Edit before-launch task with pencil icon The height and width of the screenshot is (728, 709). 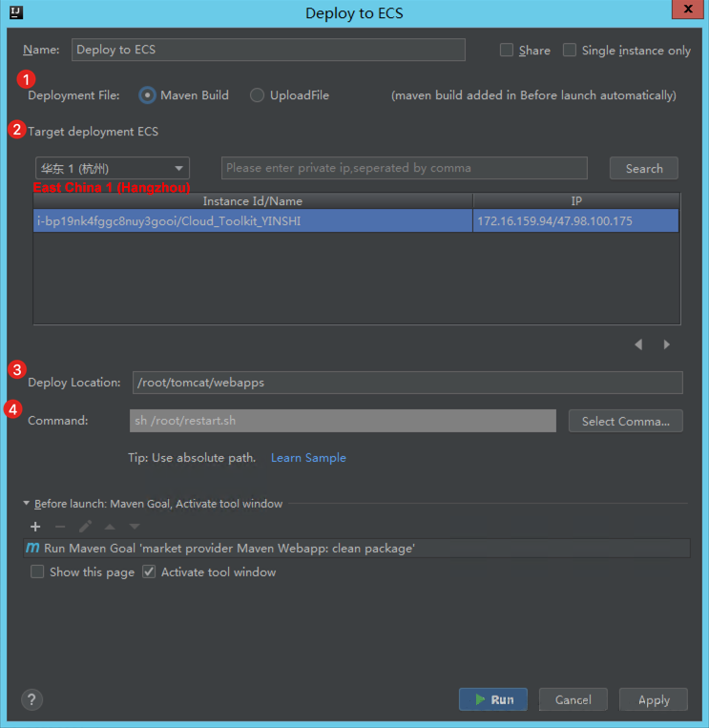tap(85, 527)
